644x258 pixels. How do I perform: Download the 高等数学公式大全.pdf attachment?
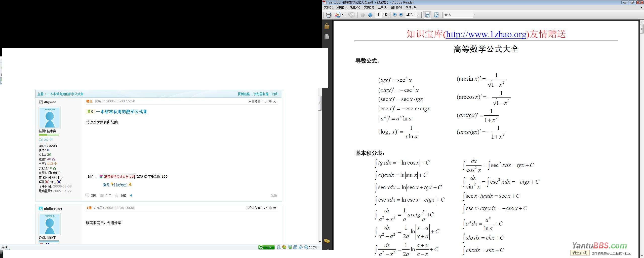119,177
